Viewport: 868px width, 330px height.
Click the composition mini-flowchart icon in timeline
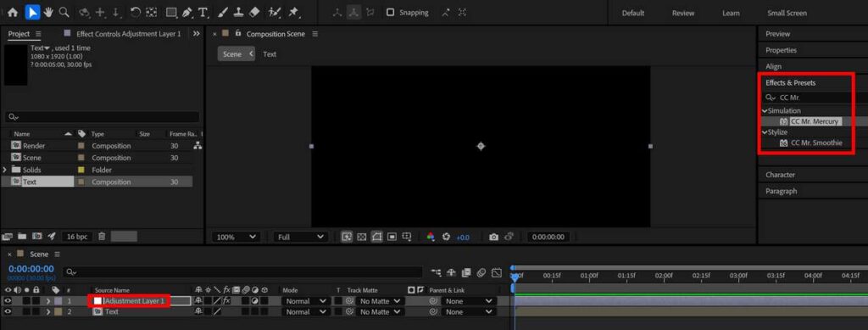[x=437, y=271]
